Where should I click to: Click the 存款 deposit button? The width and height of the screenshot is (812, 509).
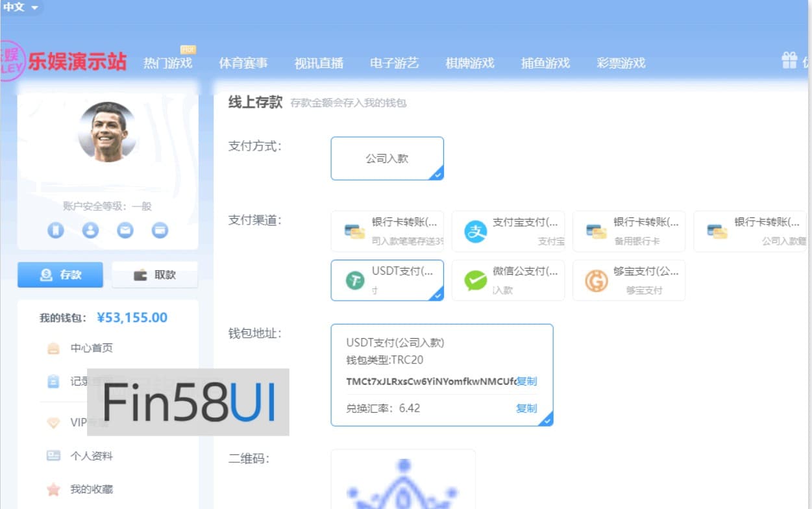tap(60, 275)
